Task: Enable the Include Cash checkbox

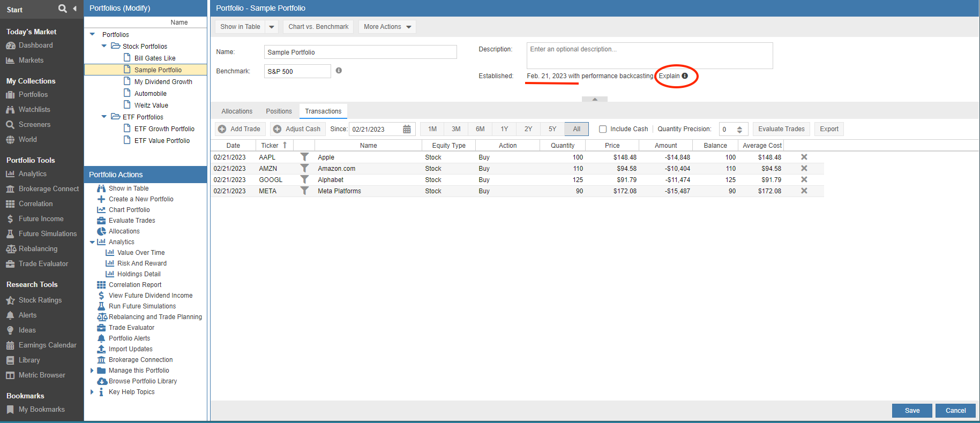Action: (x=603, y=129)
